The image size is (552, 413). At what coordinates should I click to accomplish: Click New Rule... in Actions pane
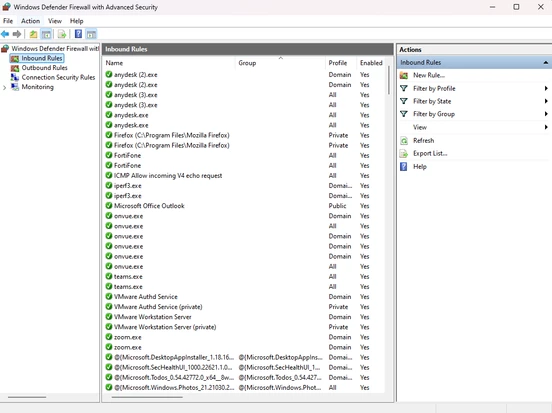pos(429,75)
